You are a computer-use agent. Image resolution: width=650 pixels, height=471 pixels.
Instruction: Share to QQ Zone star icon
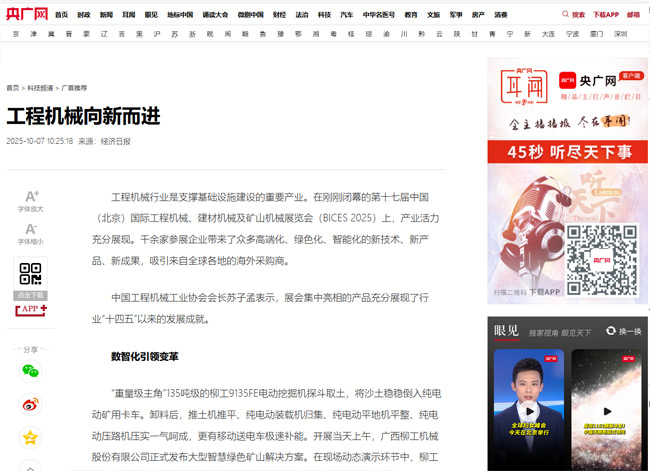[x=31, y=437]
